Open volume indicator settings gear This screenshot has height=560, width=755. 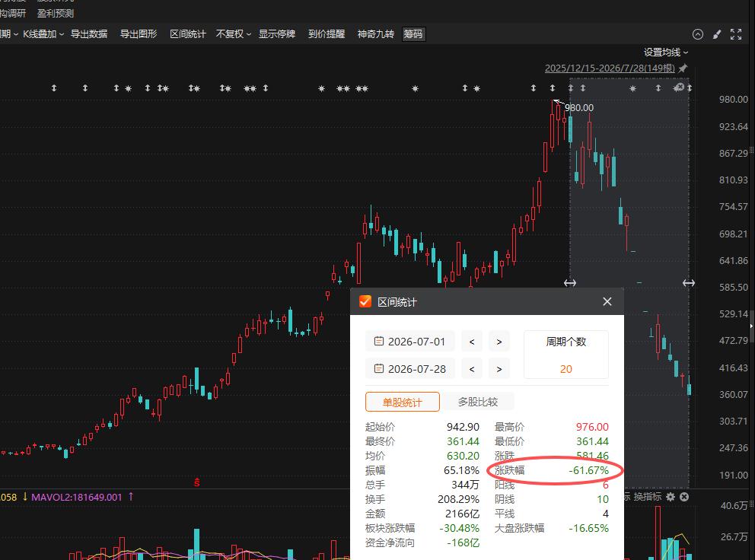point(671,496)
